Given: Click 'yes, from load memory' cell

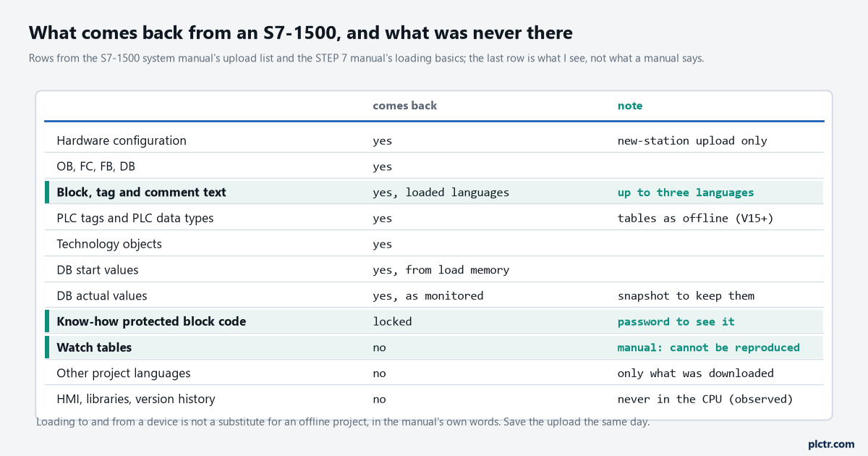Looking at the screenshot, I should coord(441,270).
